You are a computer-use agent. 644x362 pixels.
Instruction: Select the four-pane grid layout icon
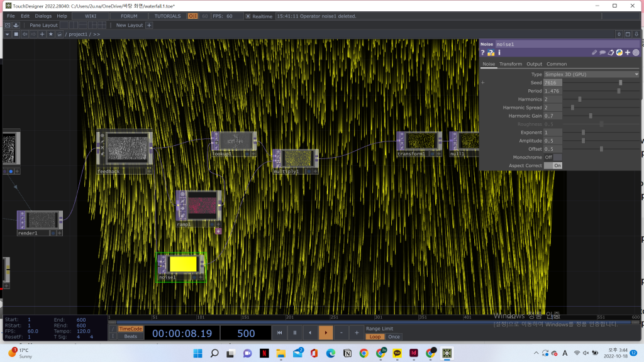tap(102, 25)
